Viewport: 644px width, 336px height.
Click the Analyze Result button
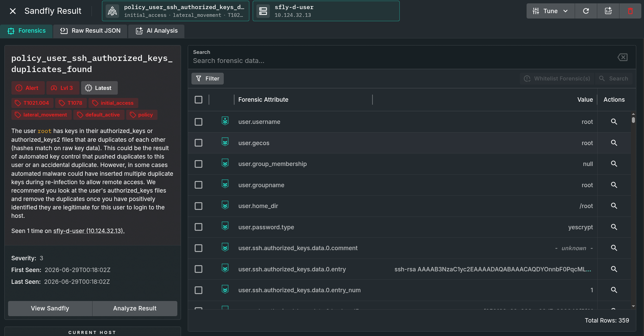(135, 308)
